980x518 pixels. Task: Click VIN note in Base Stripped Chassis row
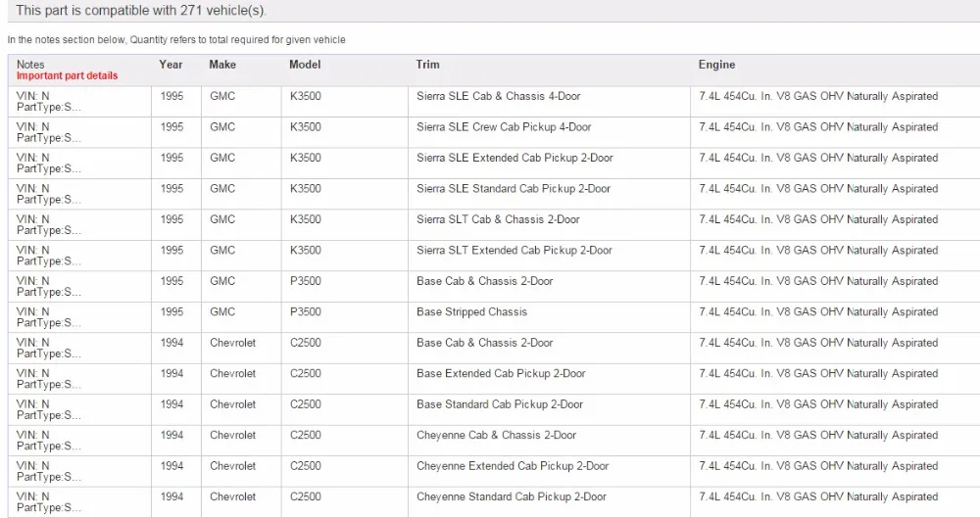(x=49, y=317)
